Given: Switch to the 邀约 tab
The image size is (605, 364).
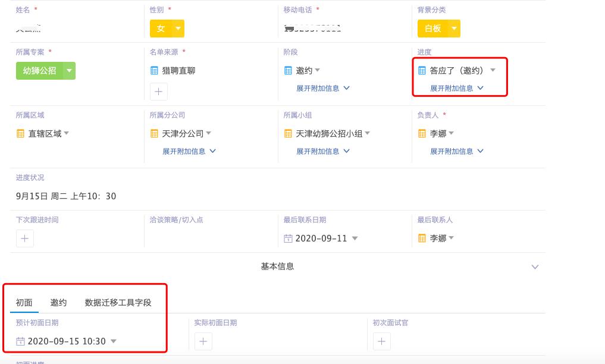Looking at the screenshot, I should [x=58, y=302].
